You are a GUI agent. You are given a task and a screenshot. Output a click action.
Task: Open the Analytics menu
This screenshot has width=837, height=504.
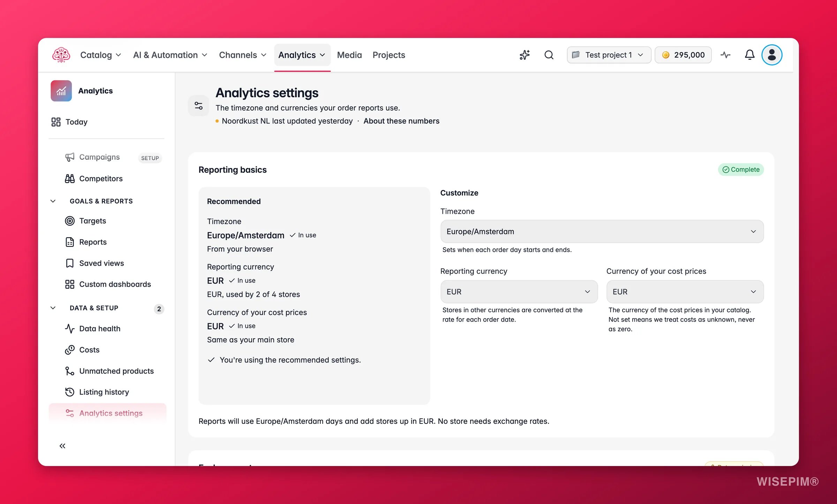[x=302, y=55]
